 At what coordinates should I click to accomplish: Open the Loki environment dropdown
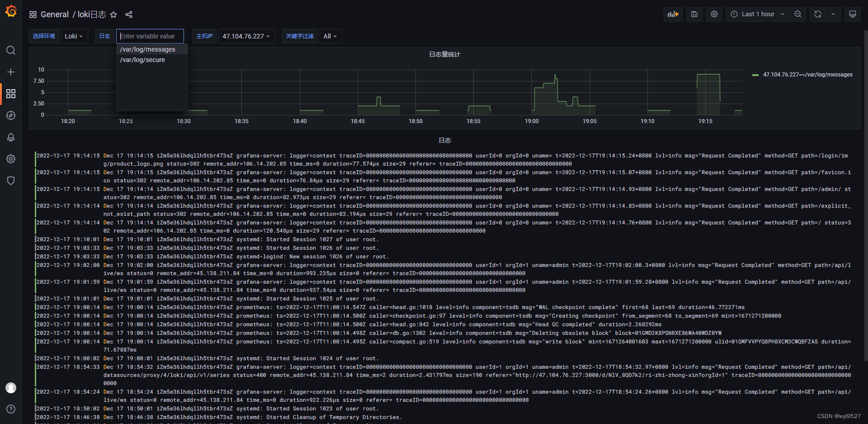(74, 36)
